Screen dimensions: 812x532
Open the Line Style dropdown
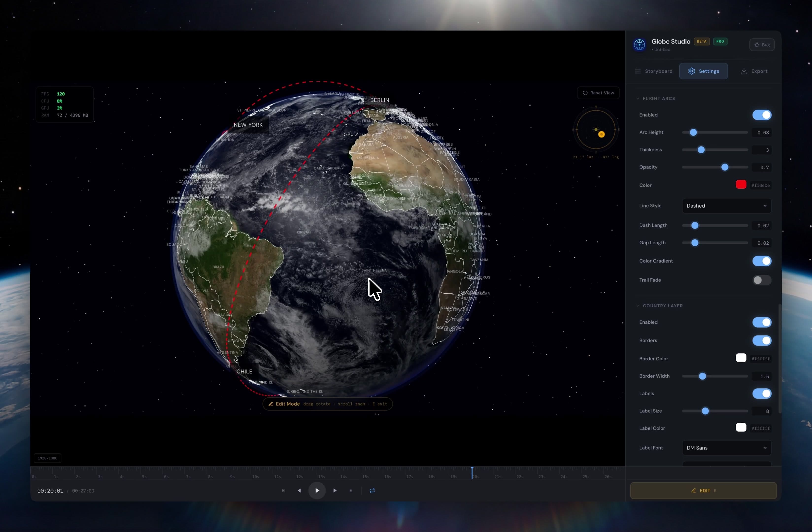click(x=726, y=206)
